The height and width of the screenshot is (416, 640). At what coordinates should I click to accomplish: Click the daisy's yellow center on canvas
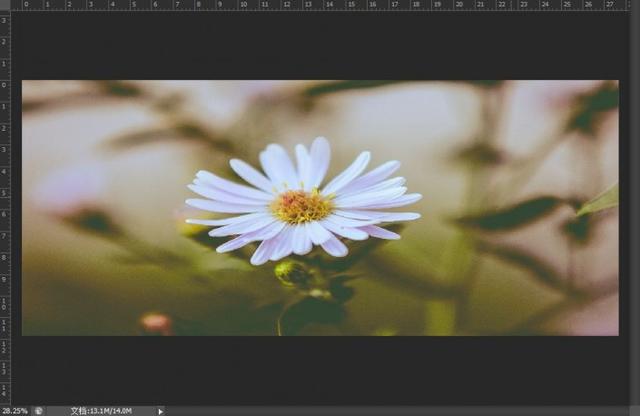pyautogui.click(x=301, y=206)
